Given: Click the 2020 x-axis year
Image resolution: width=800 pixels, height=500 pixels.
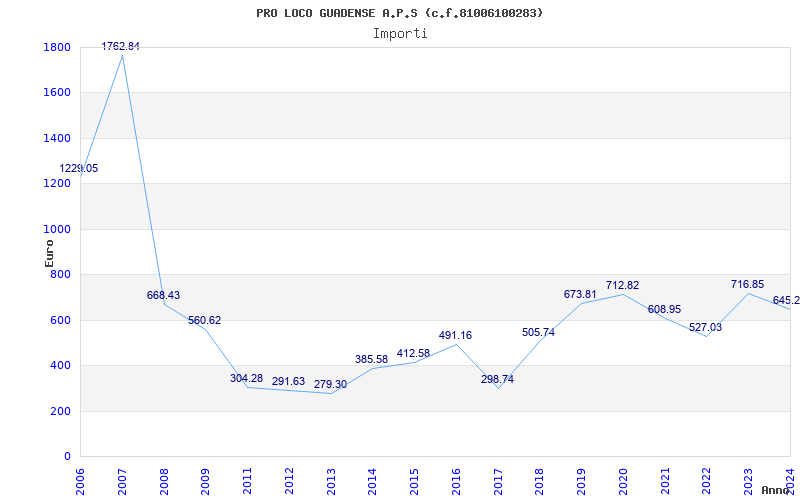Looking at the screenshot, I should coord(623,481).
